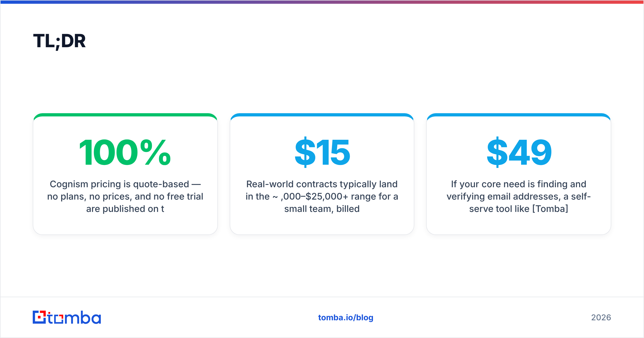Select the empty space in the 100% card
This screenshot has height=338, width=644.
pyautogui.click(x=125, y=225)
